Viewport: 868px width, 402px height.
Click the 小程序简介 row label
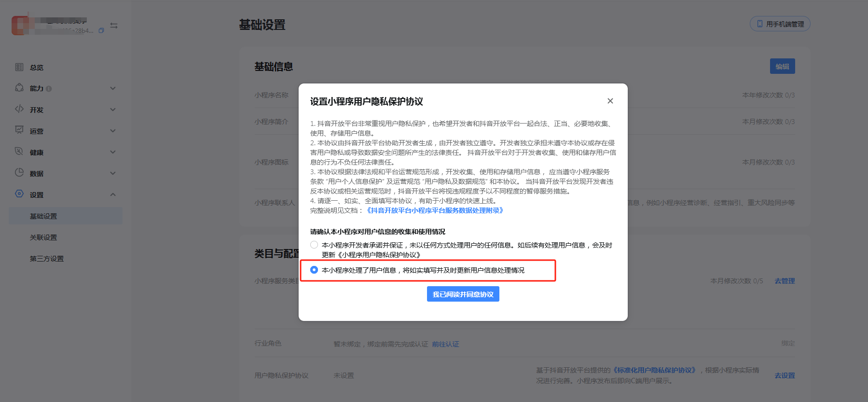271,122
